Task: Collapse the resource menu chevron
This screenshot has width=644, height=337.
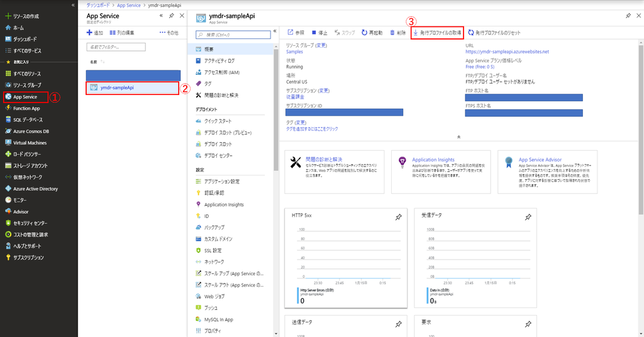Action: tap(275, 31)
